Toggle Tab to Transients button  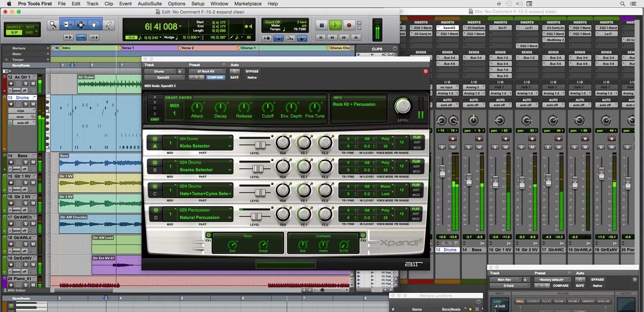point(68,37)
